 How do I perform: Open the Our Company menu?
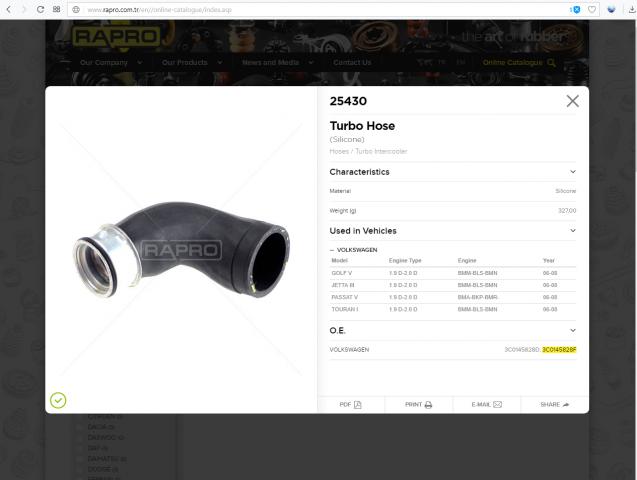[x=104, y=63]
